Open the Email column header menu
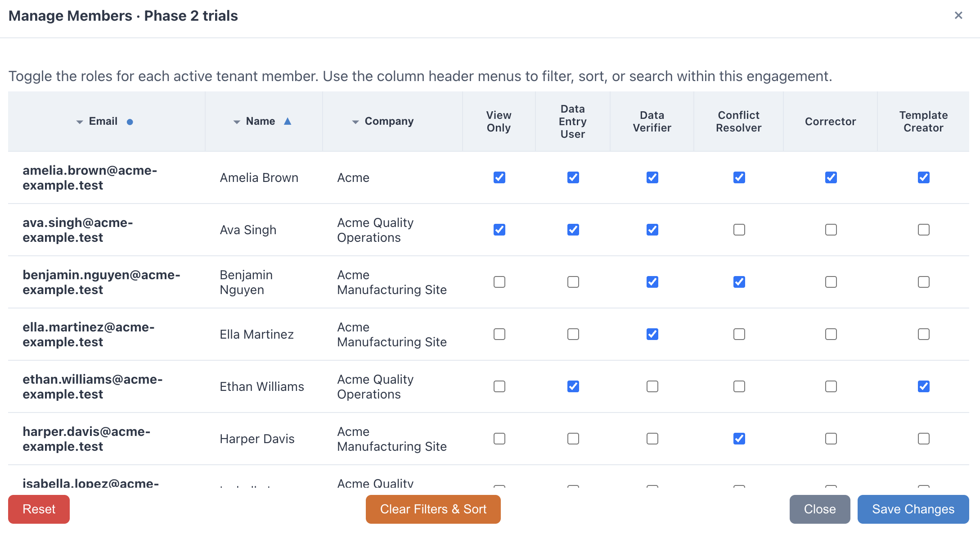980x544 pixels. tap(79, 122)
